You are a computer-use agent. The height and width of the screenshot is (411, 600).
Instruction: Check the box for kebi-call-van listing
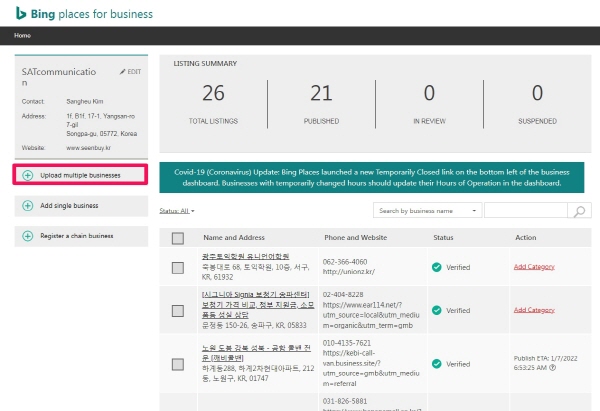[x=178, y=364]
